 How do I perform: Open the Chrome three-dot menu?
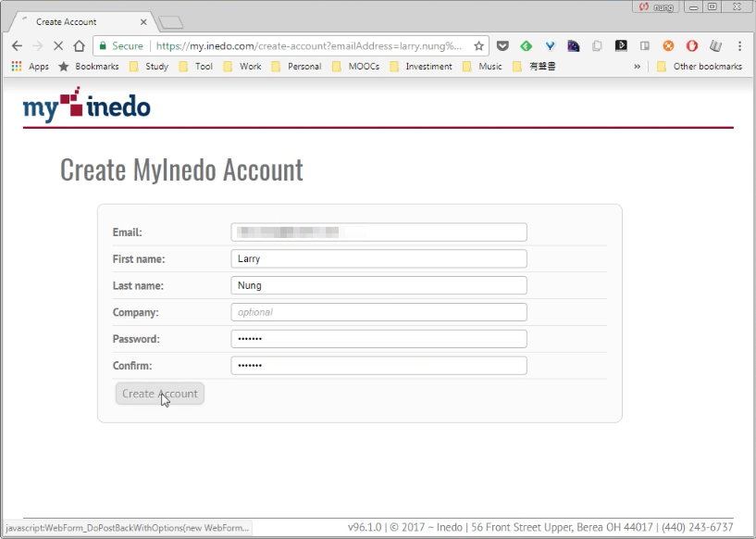tap(739, 45)
